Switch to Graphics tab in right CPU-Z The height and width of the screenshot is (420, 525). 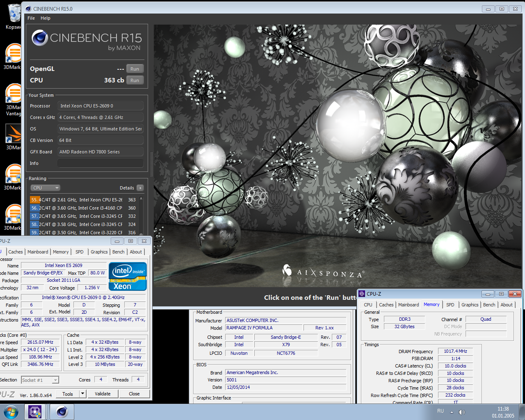470,305
